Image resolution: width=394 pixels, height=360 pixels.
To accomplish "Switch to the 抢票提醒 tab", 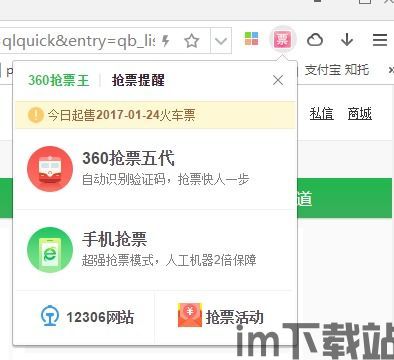I will (138, 80).
